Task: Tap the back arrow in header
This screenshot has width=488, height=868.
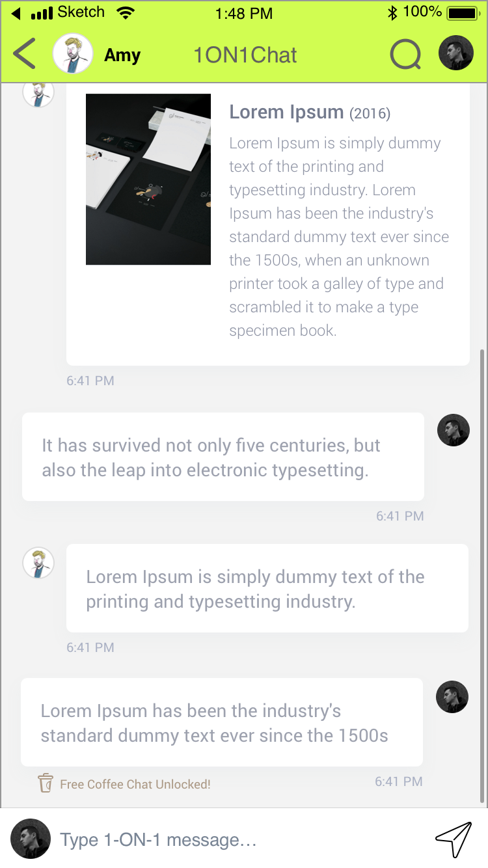Action: click(24, 53)
